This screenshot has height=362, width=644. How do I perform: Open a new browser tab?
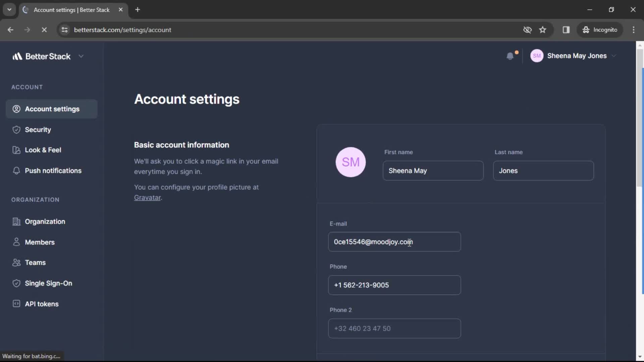click(x=138, y=10)
